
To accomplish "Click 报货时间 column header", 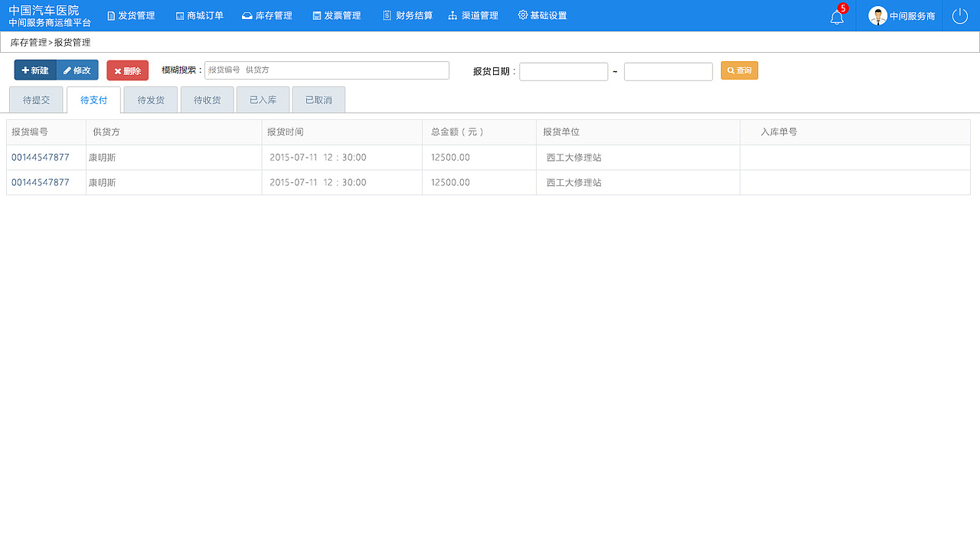I will coord(286,132).
